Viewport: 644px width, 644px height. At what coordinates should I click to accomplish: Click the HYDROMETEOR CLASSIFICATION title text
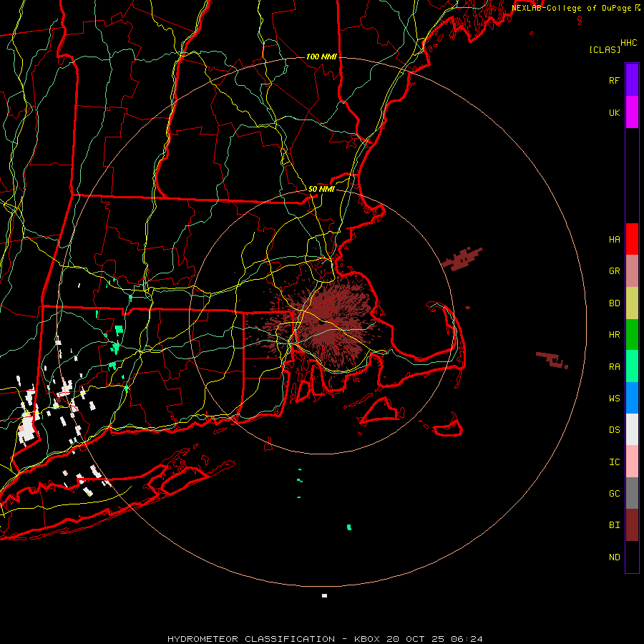[251, 639]
